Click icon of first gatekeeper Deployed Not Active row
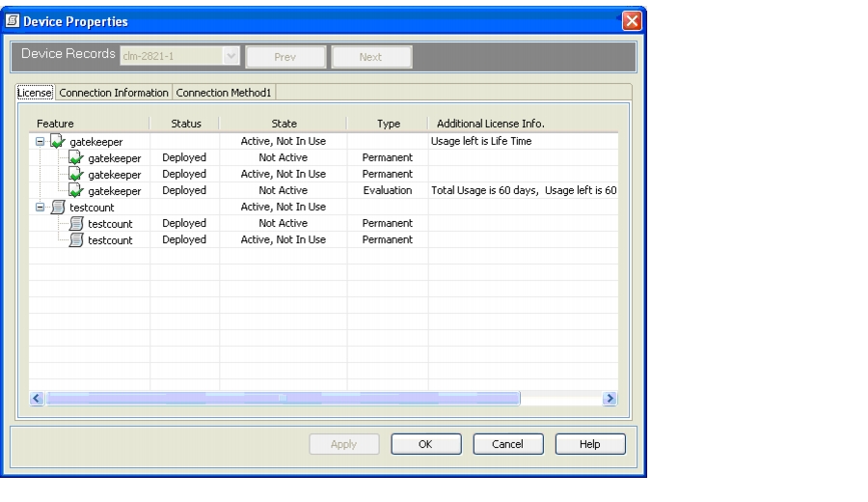Image resolution: width=868 pixels, height=502 pixels. [76, 158]
